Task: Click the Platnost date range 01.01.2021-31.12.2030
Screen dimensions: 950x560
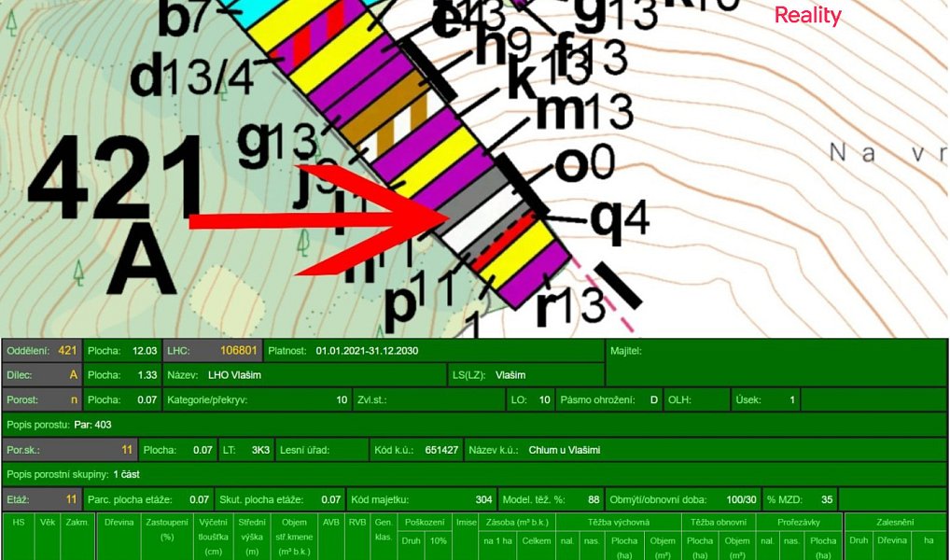Action: click(367, 351)
